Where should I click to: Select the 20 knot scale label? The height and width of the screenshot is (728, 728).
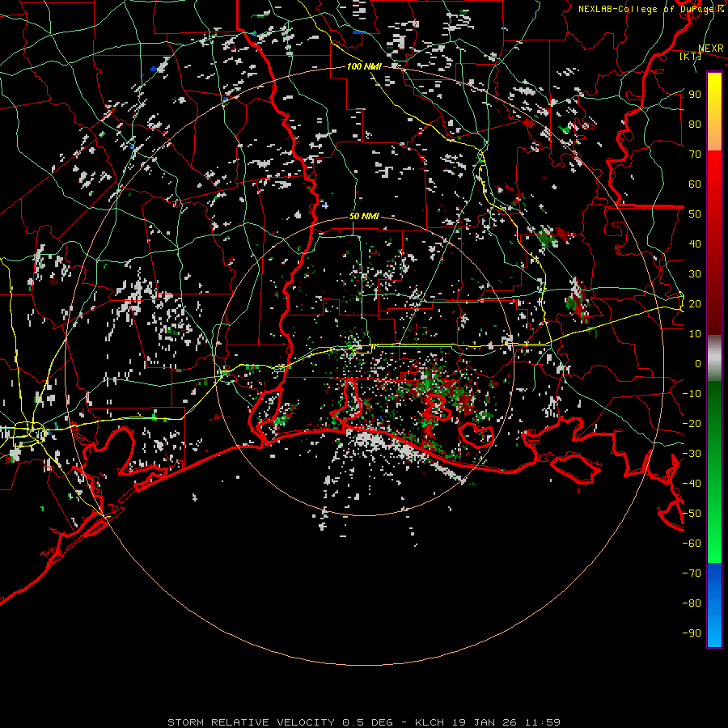click(695, 303)
